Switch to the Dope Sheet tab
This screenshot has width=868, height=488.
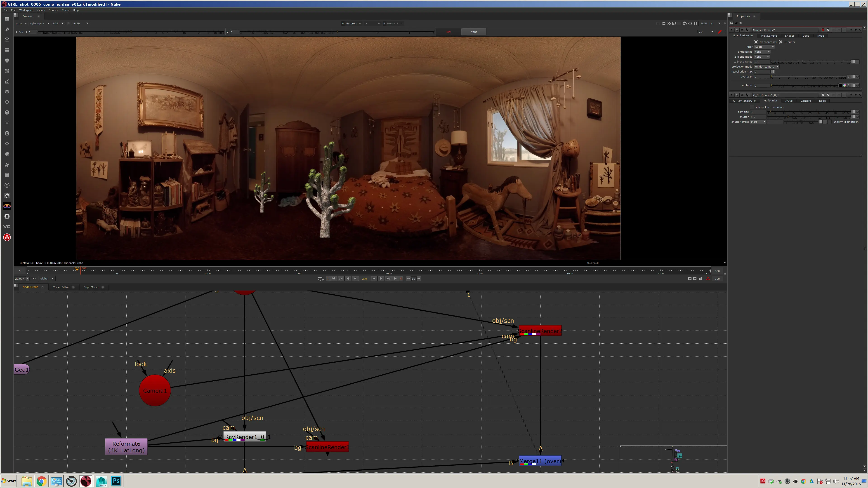click(x=91, y=287)
